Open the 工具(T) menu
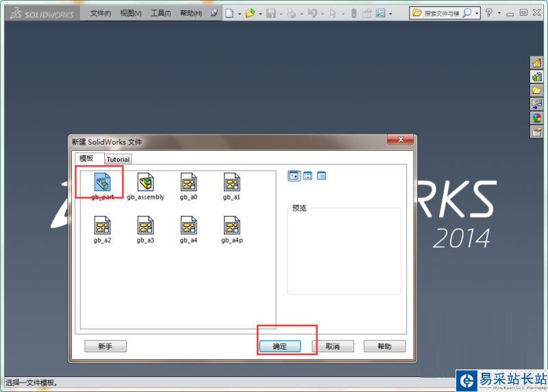Screen dimensions: 548x392 click(161, 13)
